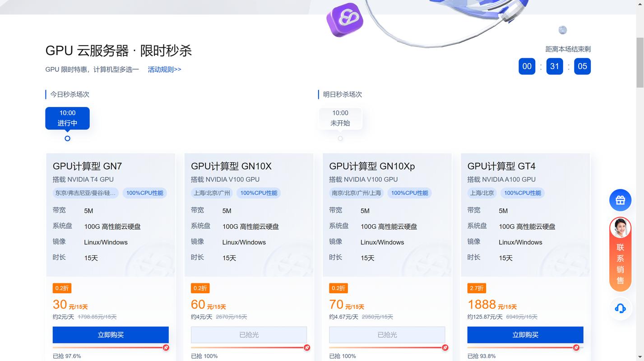
Task: Click the 今日秒杀场次 heading
Action: pyautogui.click(x=69, y=94)
